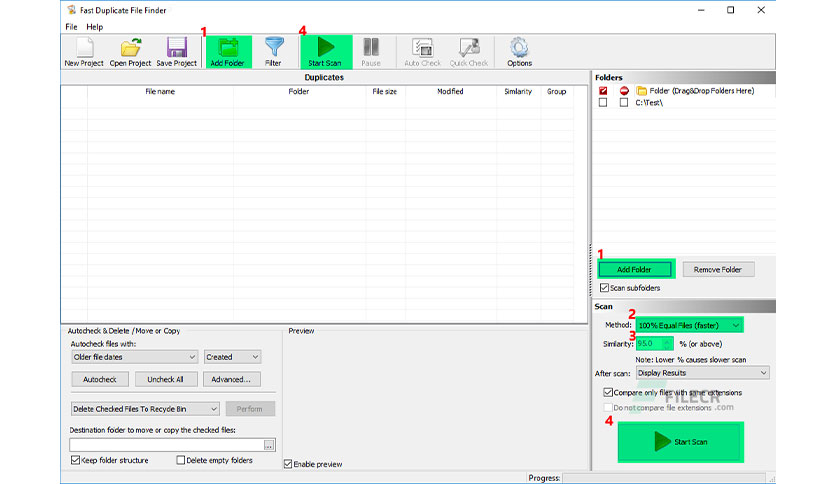The width and height of the screenshot is (836, 484).
Task: Click the yellow folder icon in Folders header row
Action: tap(641, 91)
